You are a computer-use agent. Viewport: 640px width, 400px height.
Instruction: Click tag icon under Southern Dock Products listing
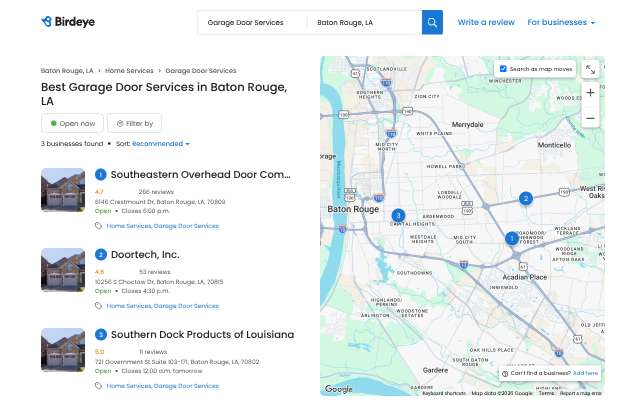[x=98, y=386]
